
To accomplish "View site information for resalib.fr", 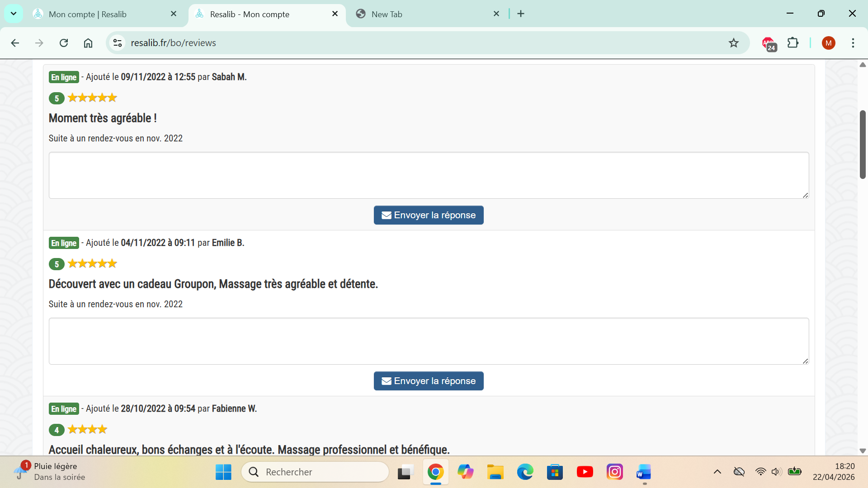I will [x=118, y=43].
